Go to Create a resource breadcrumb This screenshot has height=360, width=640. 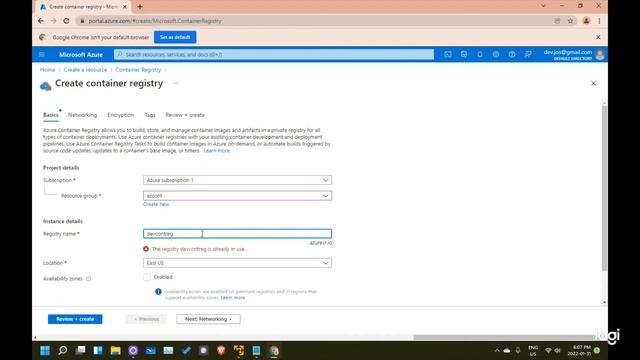[85, 70]
